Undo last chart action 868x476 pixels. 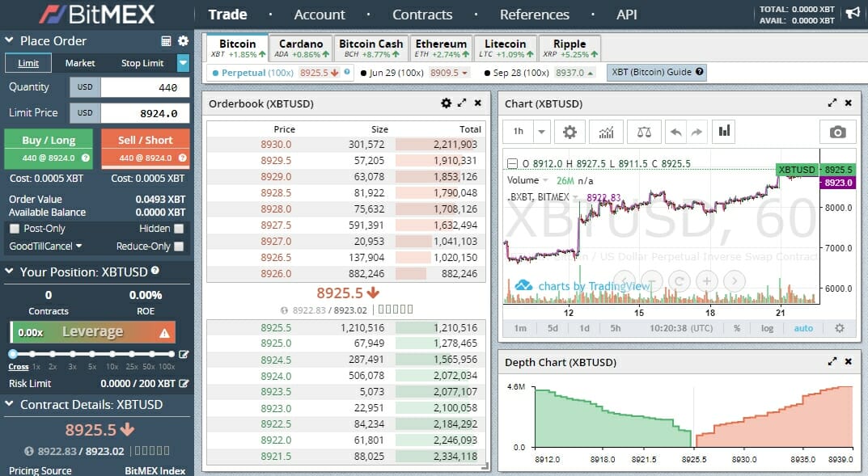(x=675, y=132)
